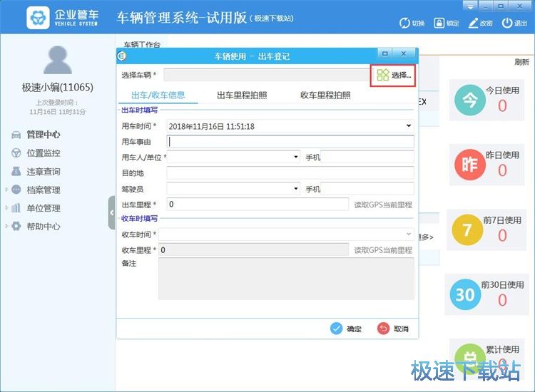535x392 pixels.
Task: Switch to 收车里程拍照 tab
Action: pyautogui.click(x=325, y=95)
